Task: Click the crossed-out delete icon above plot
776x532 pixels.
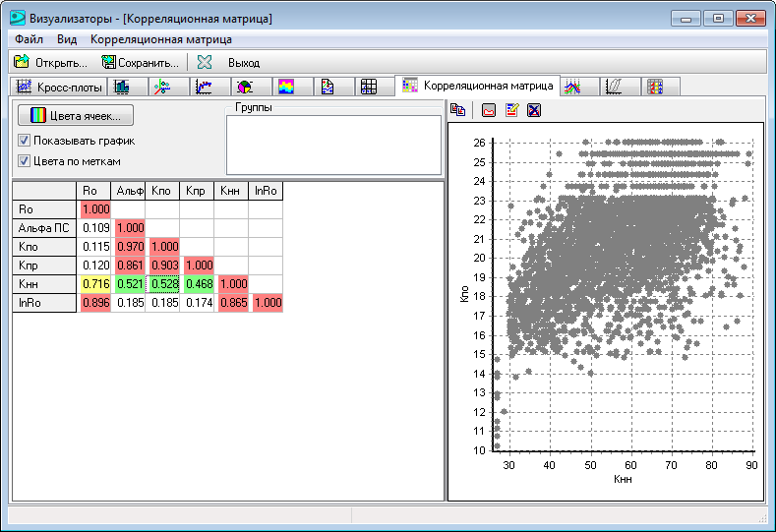Action: [534, 110]
